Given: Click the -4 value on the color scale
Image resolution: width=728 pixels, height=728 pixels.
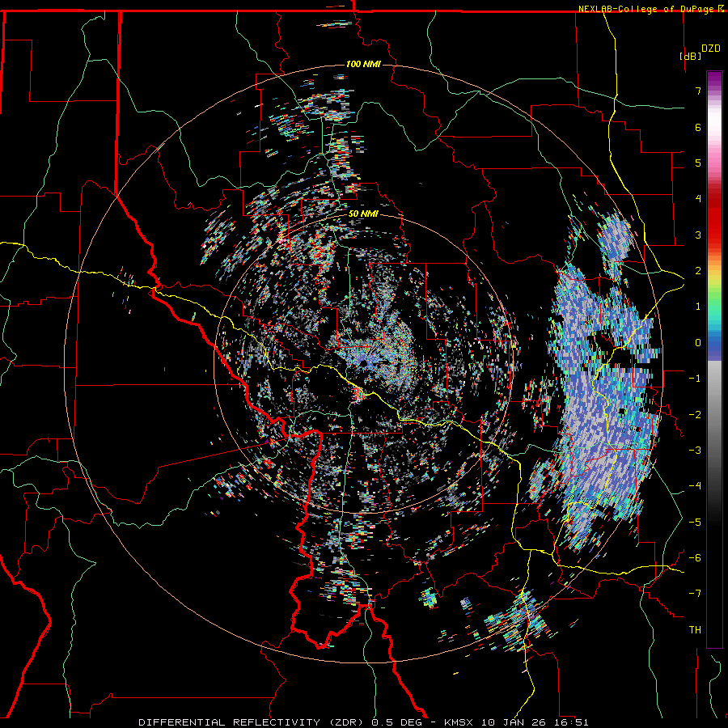Looking at the screenshot, I should point(695,486).
